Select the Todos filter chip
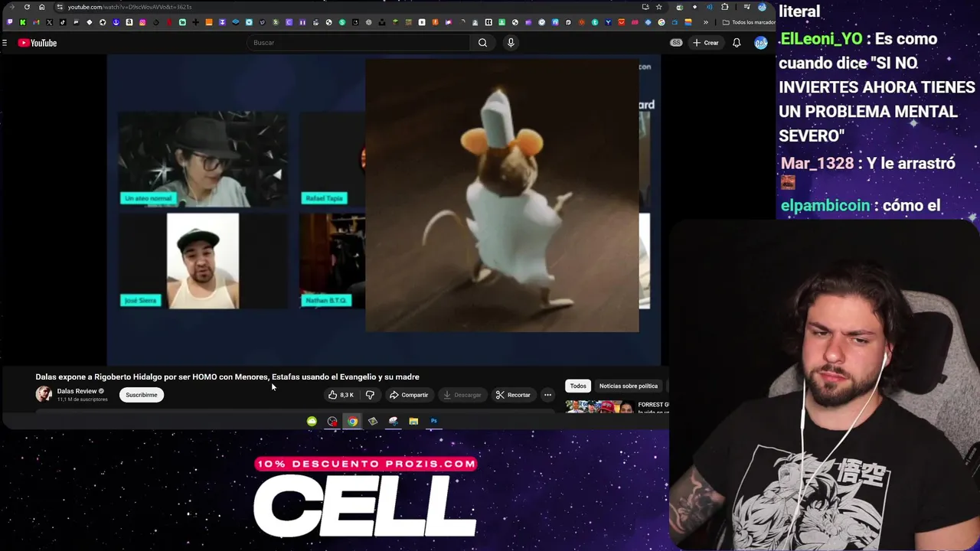 tap(578, 386)
